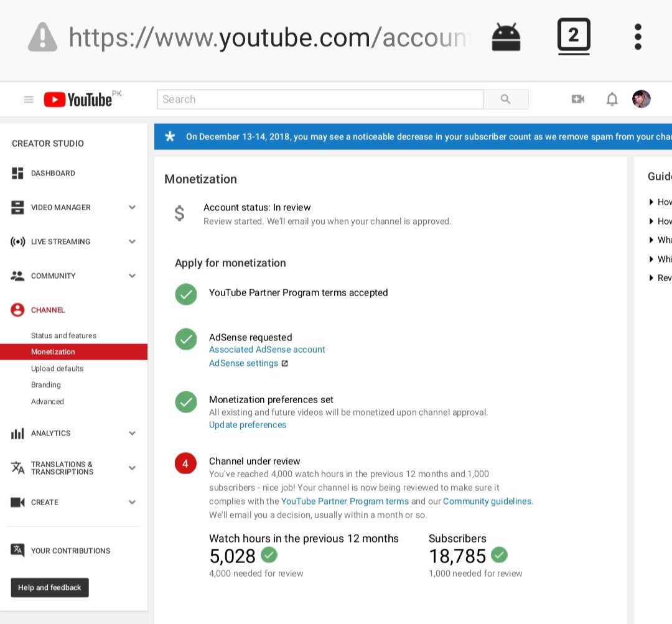Click 'Your Contributions' label in sidebar
This screenshot has width=672, height=624.
click(70, 551)
